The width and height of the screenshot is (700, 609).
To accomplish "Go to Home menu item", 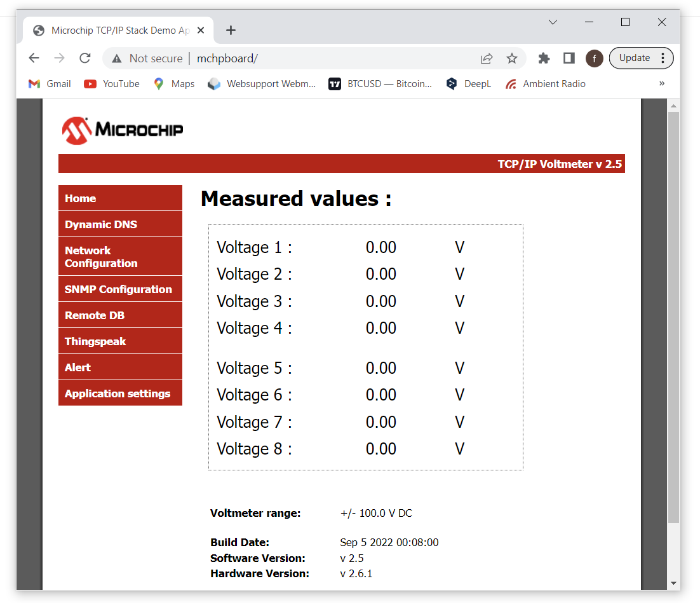I will pyautogui.click(x=120, y=198).
